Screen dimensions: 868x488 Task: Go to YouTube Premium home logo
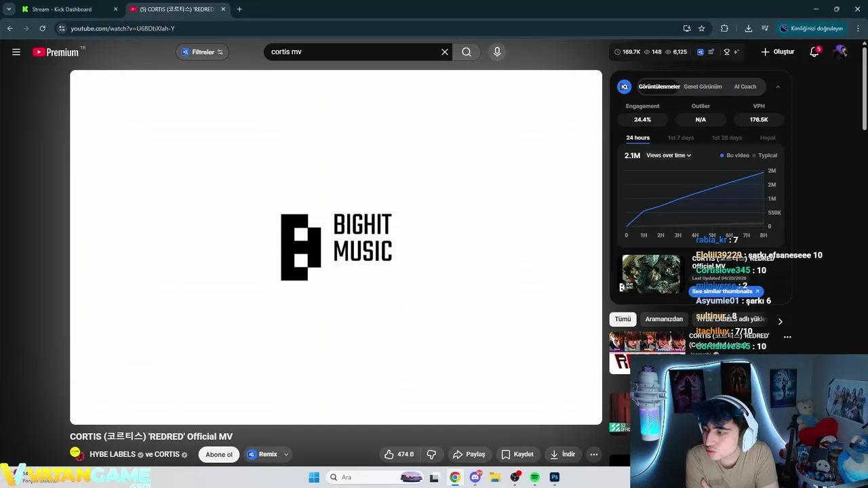[x=56, y=52]
